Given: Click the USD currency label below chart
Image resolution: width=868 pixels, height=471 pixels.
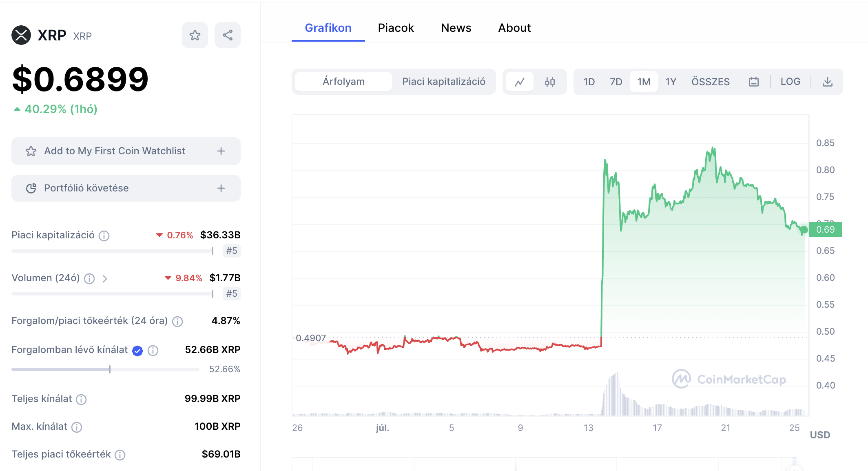Looking at the screenshot, I should tap(820, 435).
